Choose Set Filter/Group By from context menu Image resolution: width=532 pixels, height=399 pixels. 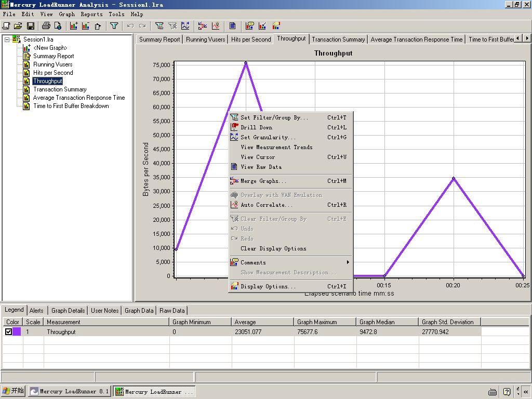pyautogui.click(x=291, y=118)
